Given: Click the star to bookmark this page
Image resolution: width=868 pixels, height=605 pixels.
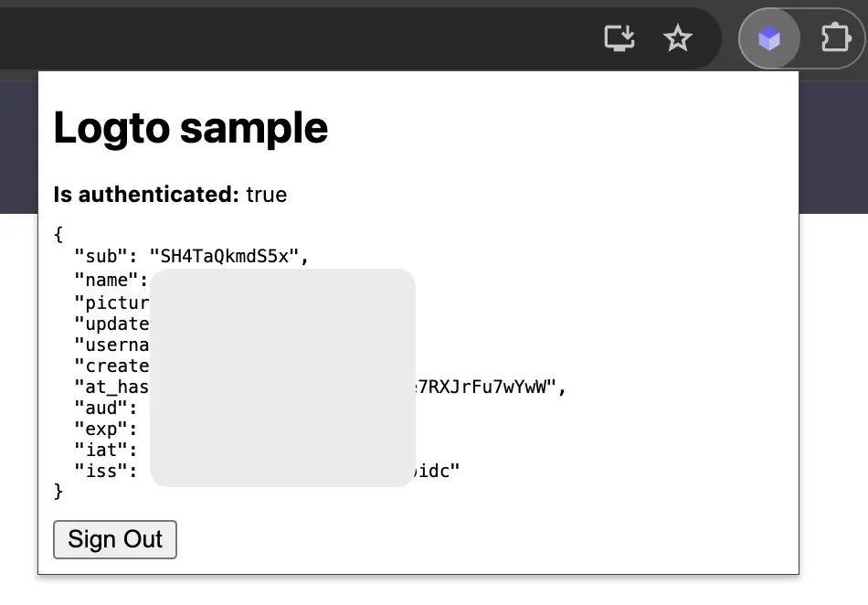Looking at the screenshot, I should click(x=677, y=38).
